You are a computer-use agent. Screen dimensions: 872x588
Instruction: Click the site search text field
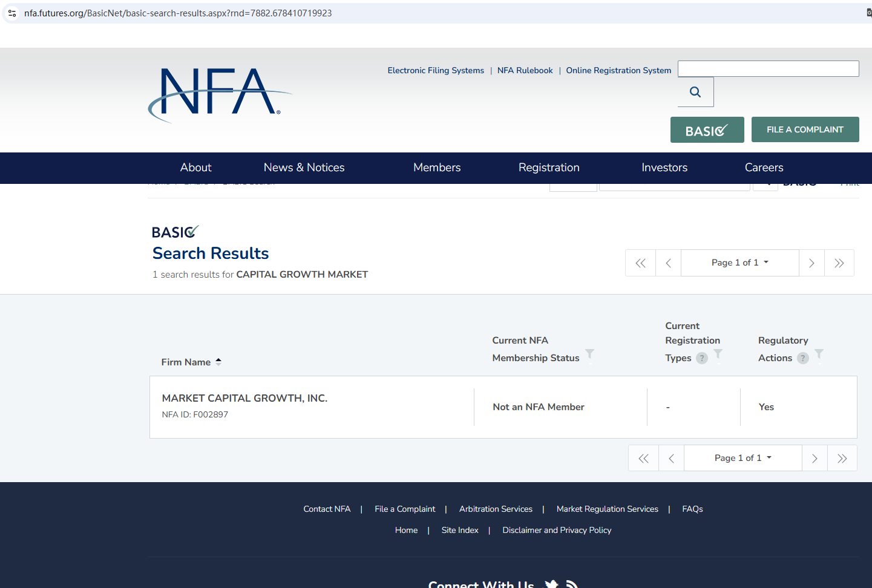(768, 69)
